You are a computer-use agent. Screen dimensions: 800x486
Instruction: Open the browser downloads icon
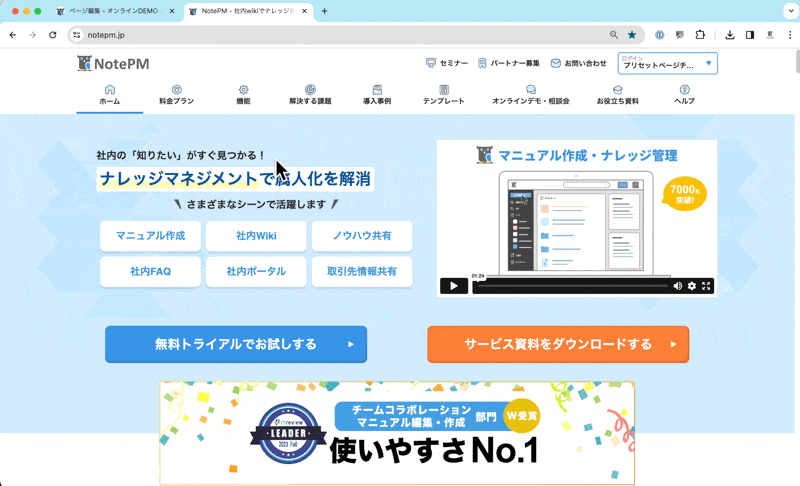(x=730, y=35)
